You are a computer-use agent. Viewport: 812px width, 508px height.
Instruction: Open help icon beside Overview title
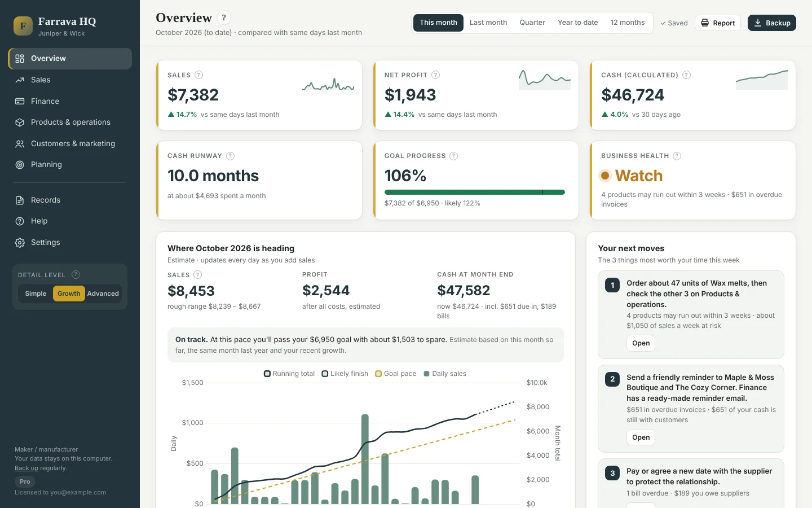click(224, 17)
